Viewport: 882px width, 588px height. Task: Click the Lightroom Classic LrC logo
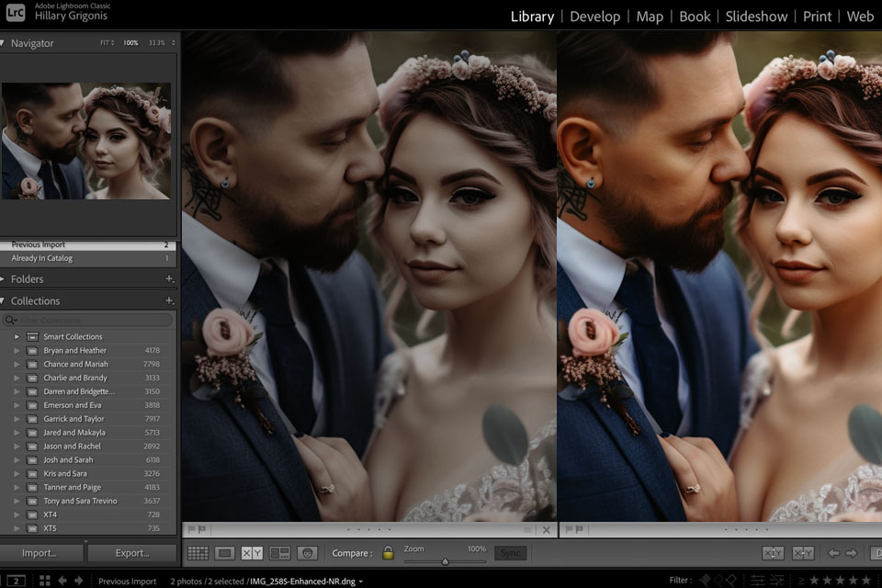[16, 12]
